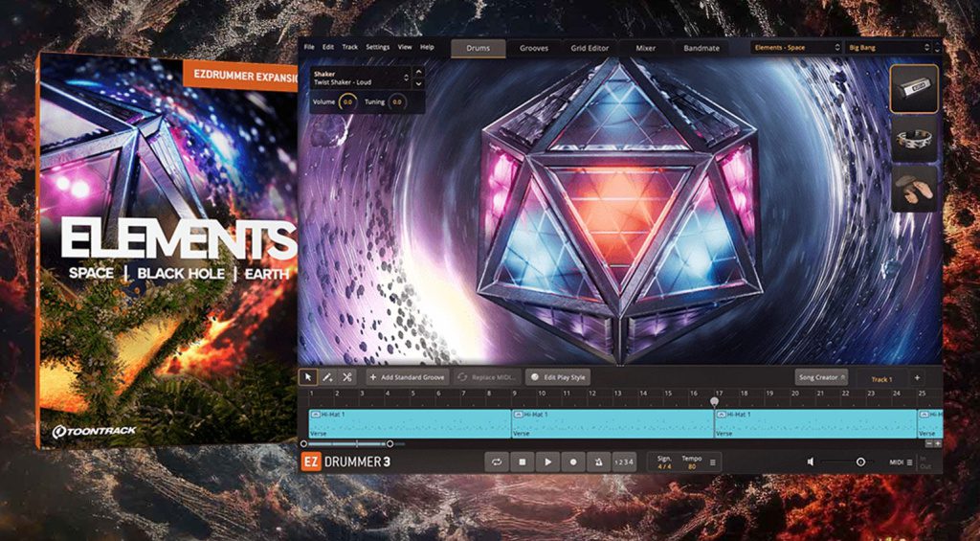Adjust the Tuning knob
The width and height of the screenshot is (980, 541).
pyautogui.click(x=396, y=101)
